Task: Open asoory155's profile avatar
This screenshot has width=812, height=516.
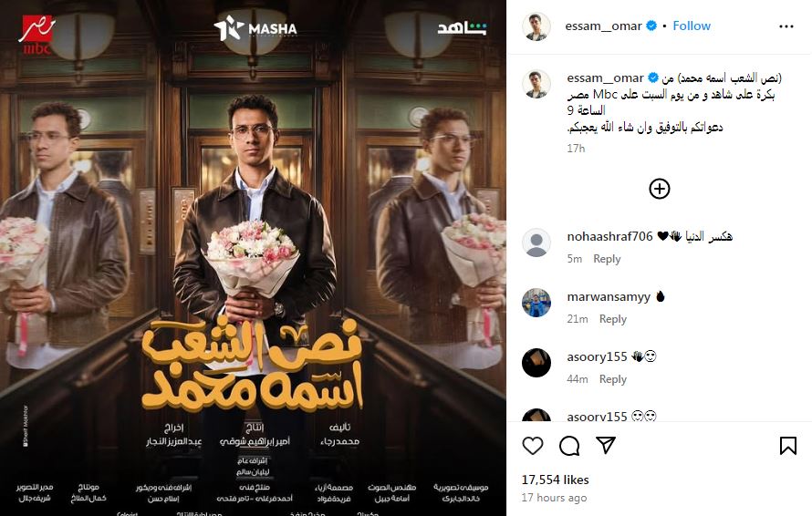Action: (536, 362)
